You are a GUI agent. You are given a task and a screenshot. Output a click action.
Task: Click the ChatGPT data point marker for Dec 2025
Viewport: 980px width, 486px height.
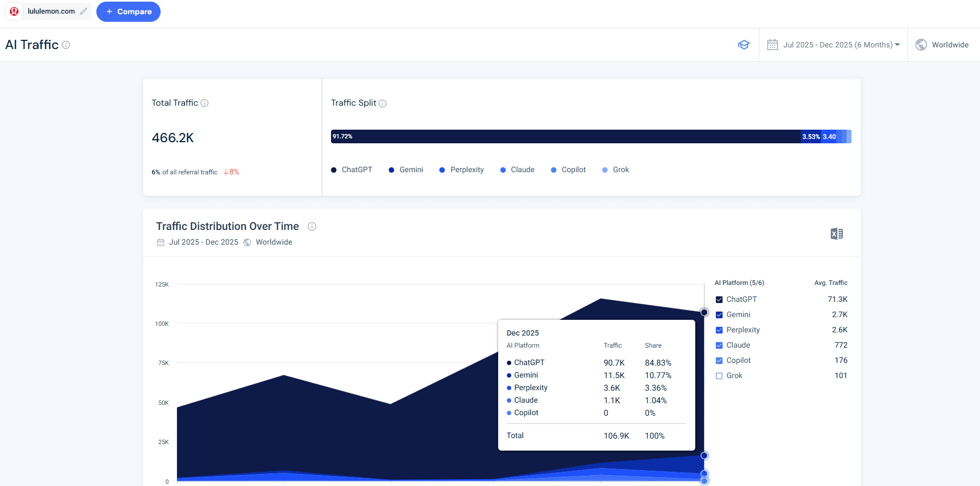coord(704,312)
